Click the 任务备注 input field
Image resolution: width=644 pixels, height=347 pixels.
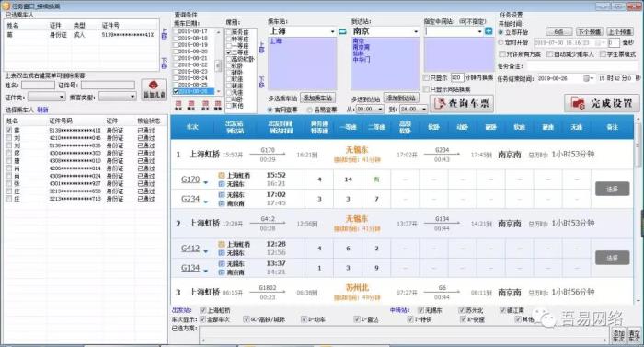[x=582, y=66]
